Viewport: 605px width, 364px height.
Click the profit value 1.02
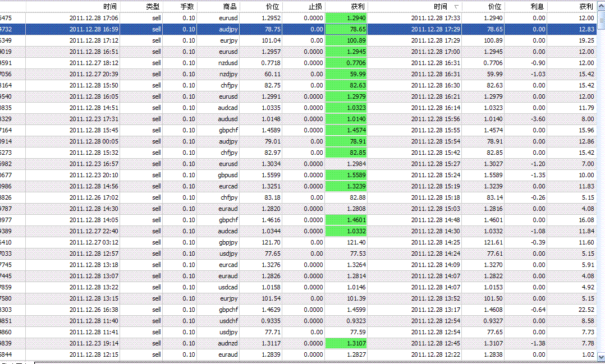[x=588, y=354]
